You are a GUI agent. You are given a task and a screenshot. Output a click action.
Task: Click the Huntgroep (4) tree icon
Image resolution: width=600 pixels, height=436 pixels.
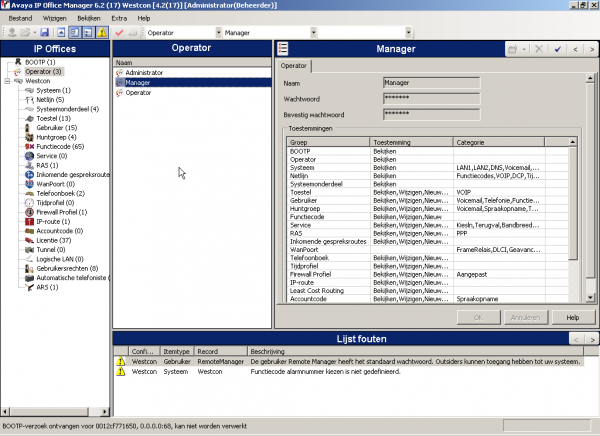click(29, 137)
